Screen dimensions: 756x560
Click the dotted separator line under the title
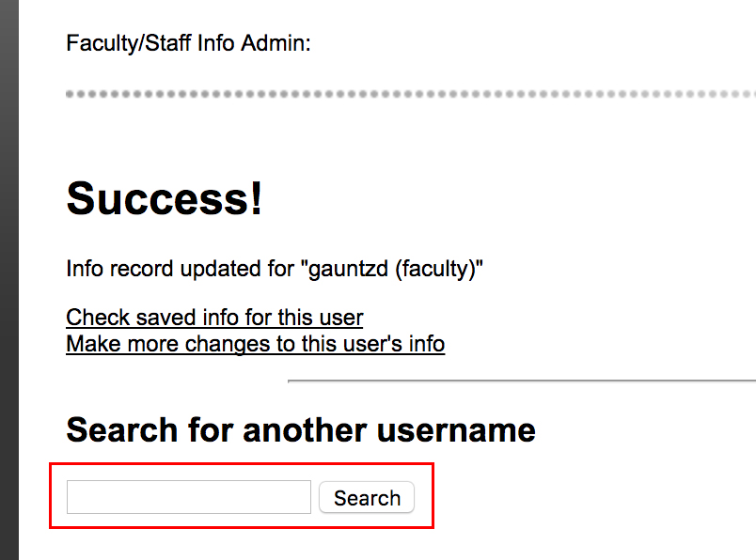pos(411,94)
